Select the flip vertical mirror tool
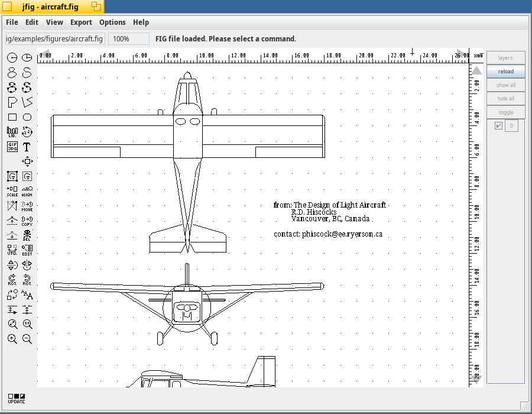Image resolution: width=532 pixels, height=414 pixels. coord(12,265)
